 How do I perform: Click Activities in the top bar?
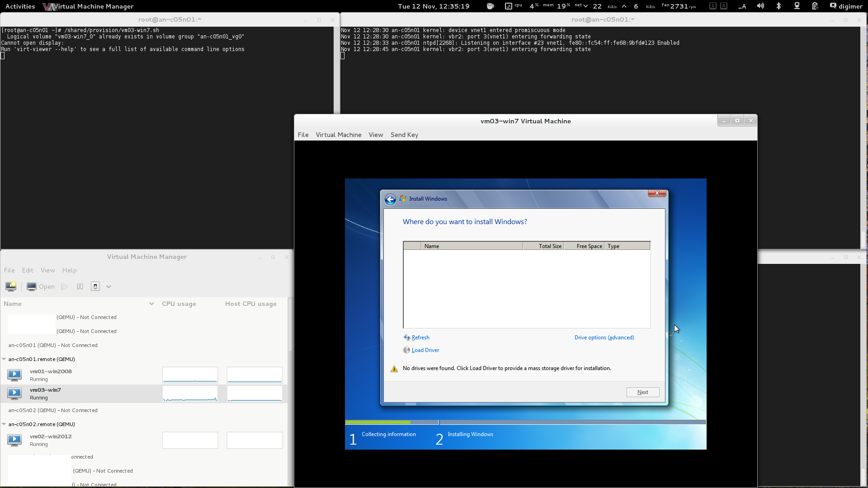(20, 6)
